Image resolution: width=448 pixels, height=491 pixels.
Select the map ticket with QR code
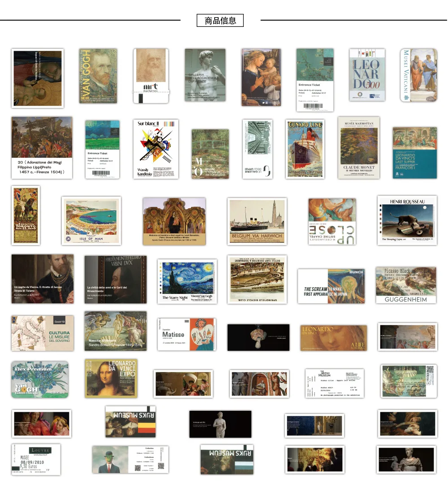pos(409,381)
